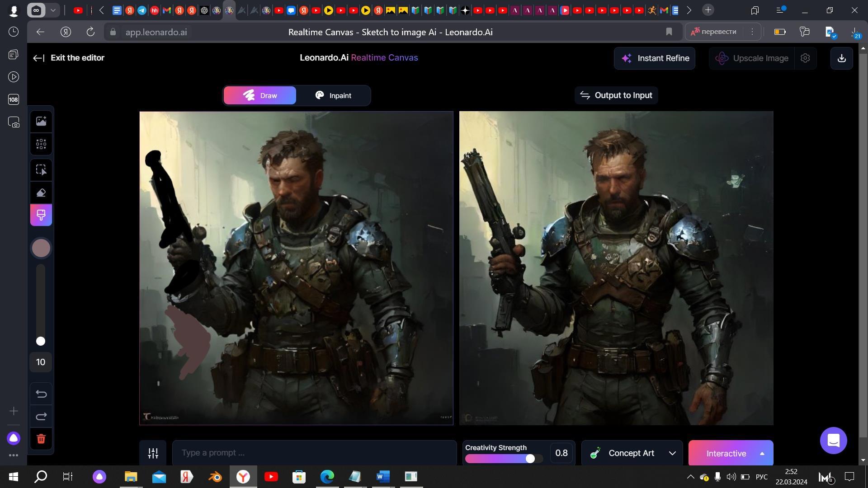This screenshot has width=868, height=488.
Task: Open prompt settings sliders icon
Action: (x=153, y=453)
